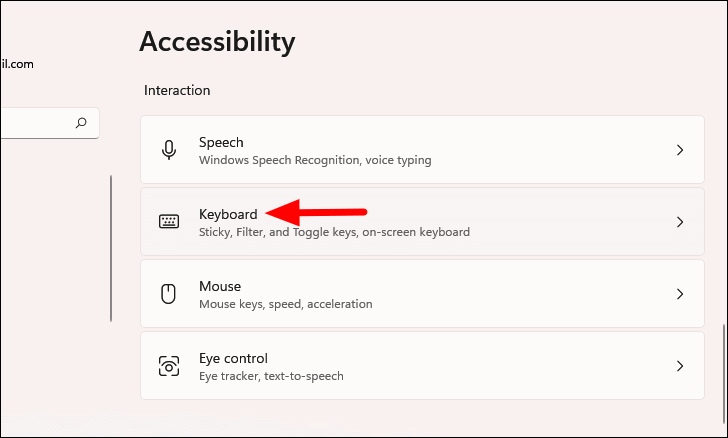
Task: Expand Mouse options with its chevron arrow
Action: point(680,294)
